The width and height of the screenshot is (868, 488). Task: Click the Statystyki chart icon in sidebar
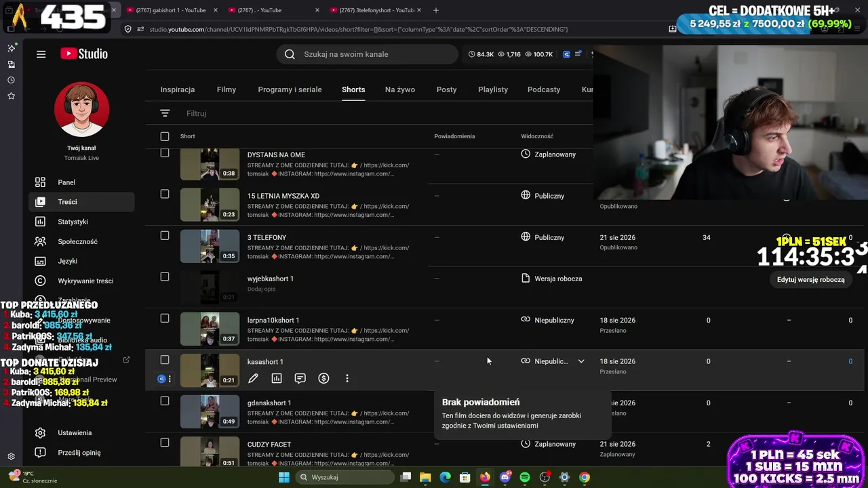[41, 222]
